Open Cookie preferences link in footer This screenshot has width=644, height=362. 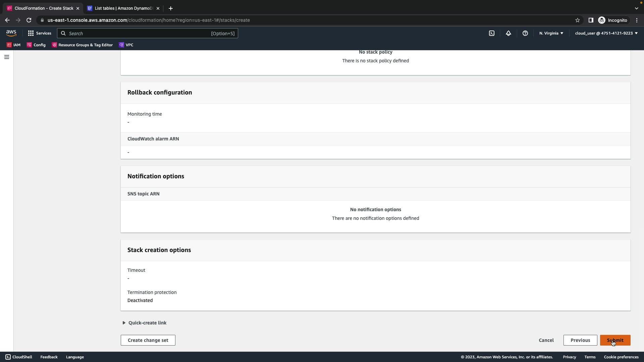[621, 357]
